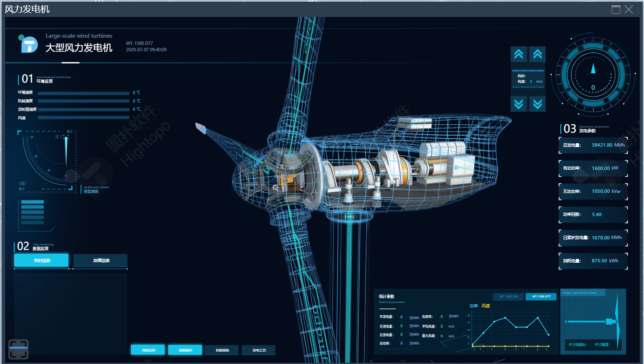
Task: Click the blue logo beside 大型风力发电机 title
Action: coord(28,44)
